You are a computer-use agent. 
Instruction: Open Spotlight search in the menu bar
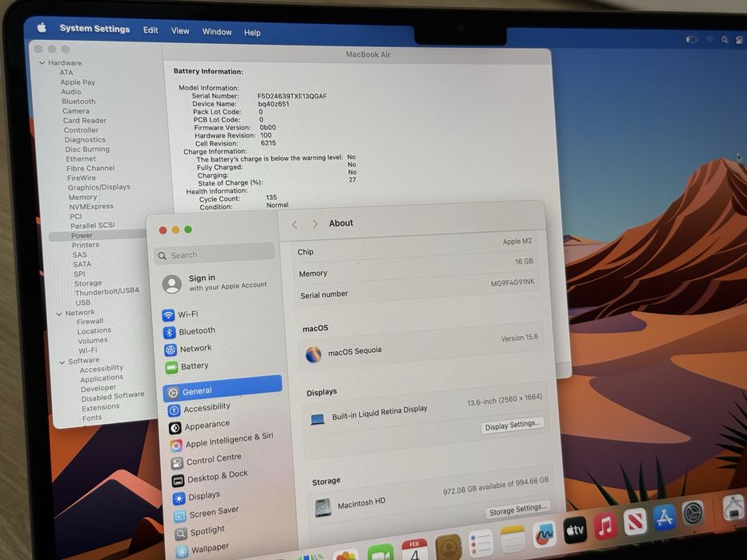[x=725, y=40]
